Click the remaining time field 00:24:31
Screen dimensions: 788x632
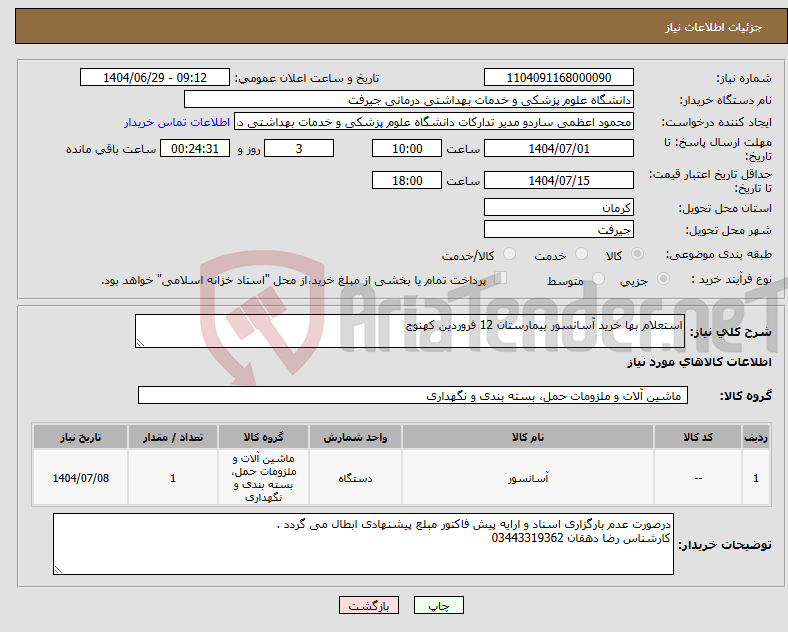[195, 149]
